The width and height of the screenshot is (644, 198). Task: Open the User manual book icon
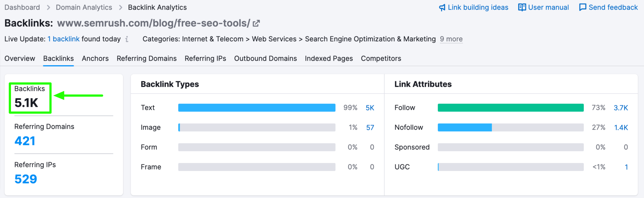(522, 7)
